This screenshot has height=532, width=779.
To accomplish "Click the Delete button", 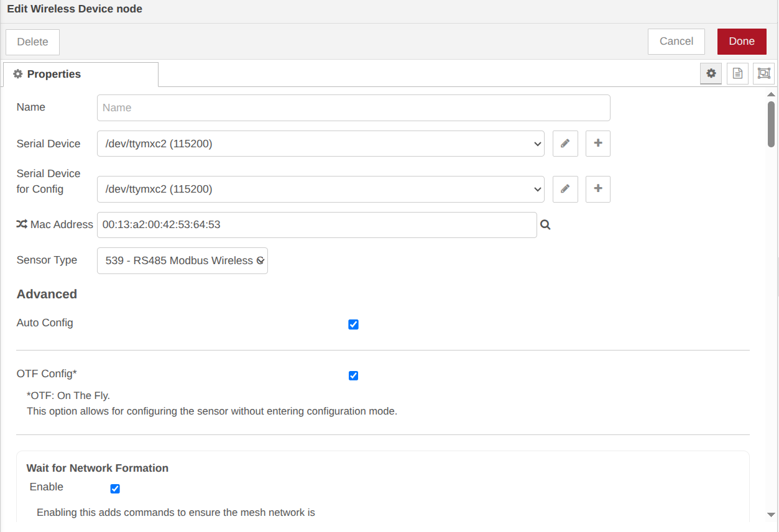I will point(32,42).
